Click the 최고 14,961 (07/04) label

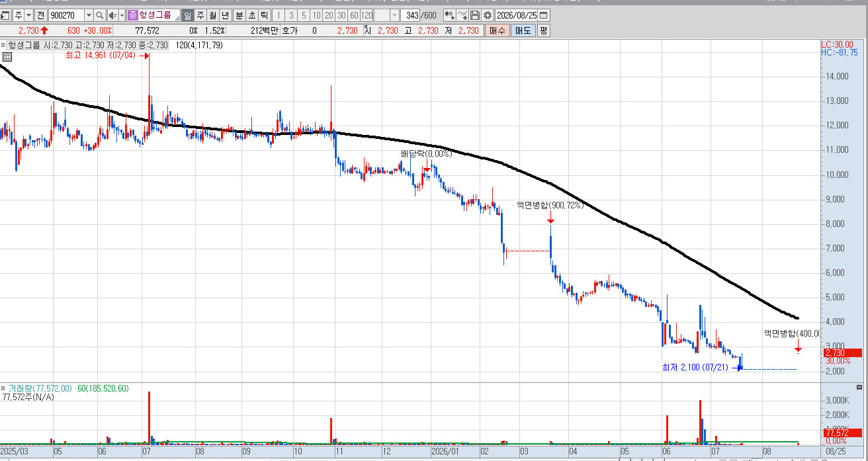(x=100, y=56)
